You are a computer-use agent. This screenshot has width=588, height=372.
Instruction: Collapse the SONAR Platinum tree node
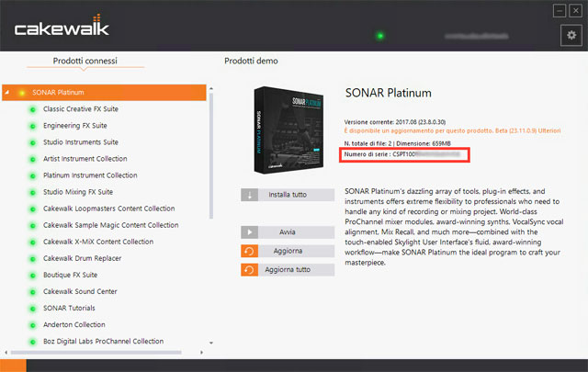click(x=7, y=92)
